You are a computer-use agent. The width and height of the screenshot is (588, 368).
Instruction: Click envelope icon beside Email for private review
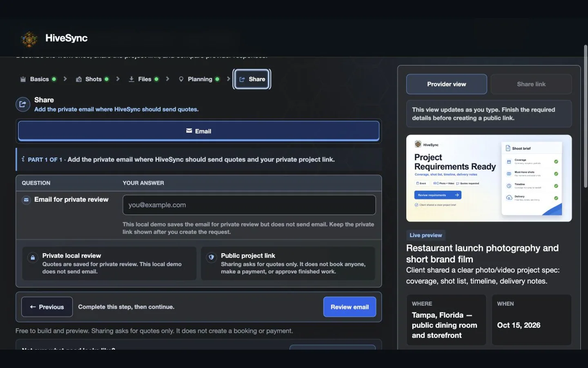point(26,200)
